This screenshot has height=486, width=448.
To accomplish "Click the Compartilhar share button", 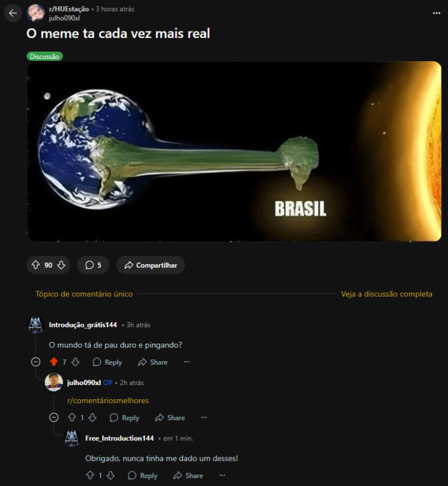I will pyautogui.click(x=150, y=265).
